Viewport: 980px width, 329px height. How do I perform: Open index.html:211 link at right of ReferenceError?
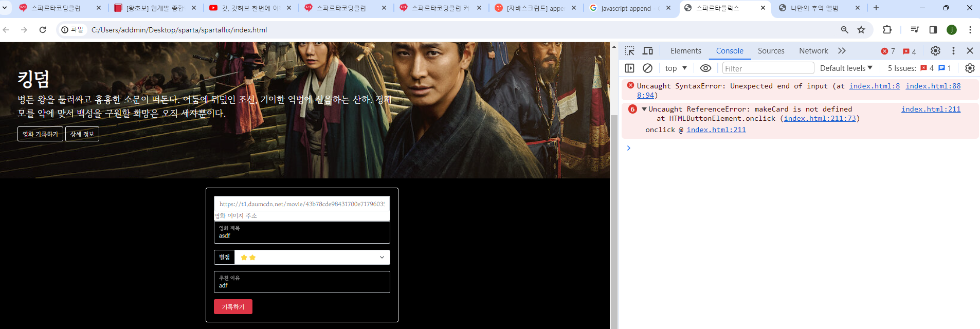[x=931, y=109]
